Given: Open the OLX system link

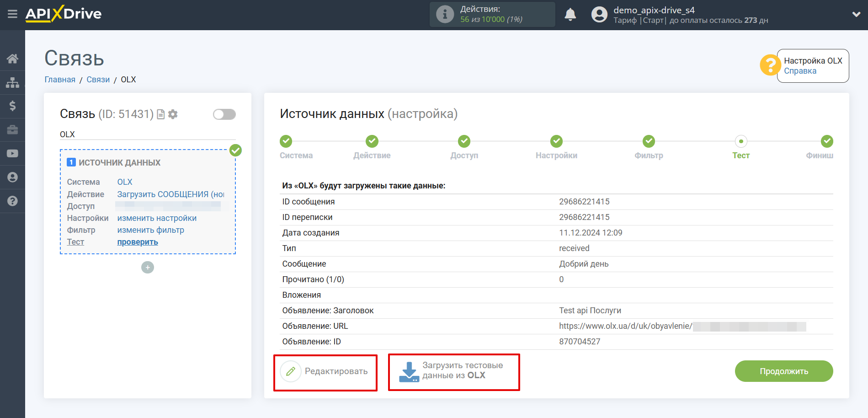Looking at the screenshot, I should point(125,182).
